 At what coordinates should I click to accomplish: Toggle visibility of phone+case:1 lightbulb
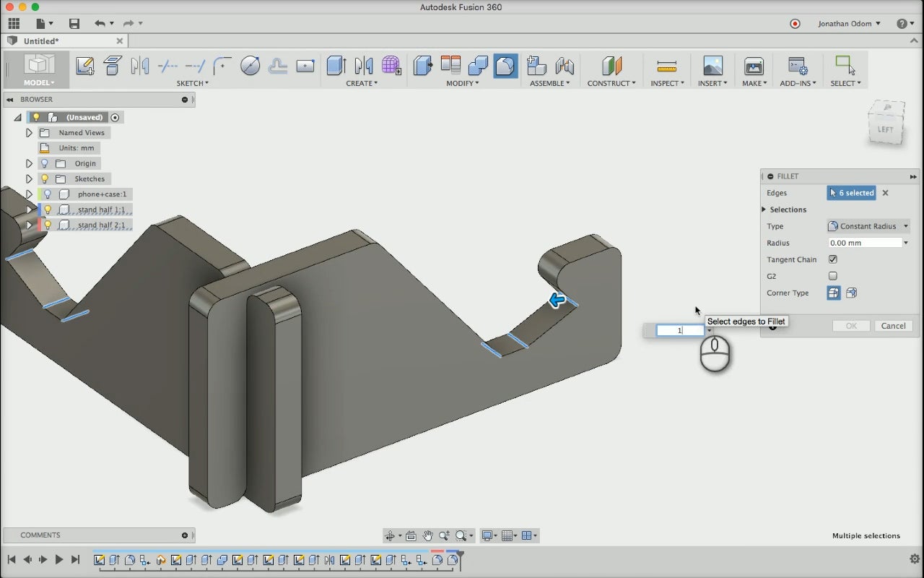(x=48, y=194)
